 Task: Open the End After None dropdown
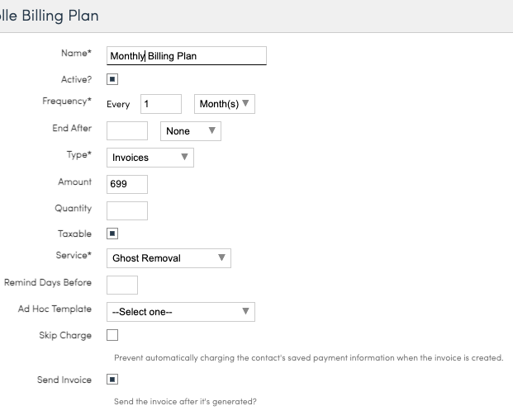point(190,130)
